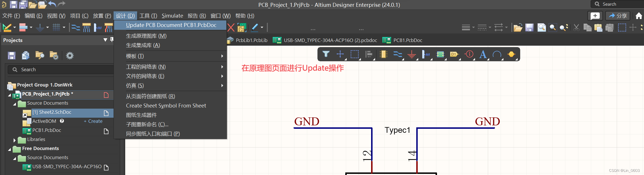Screen dimensions: 644x175
Task: Click the + Create link for ActiveBOM
Action: [x=93, y=121]
